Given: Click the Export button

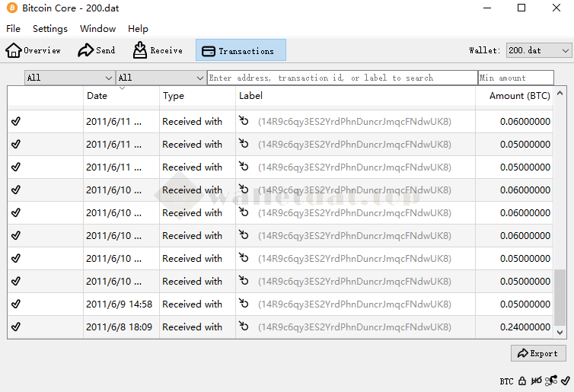Looking at the screenshot, I should (538, 353).
